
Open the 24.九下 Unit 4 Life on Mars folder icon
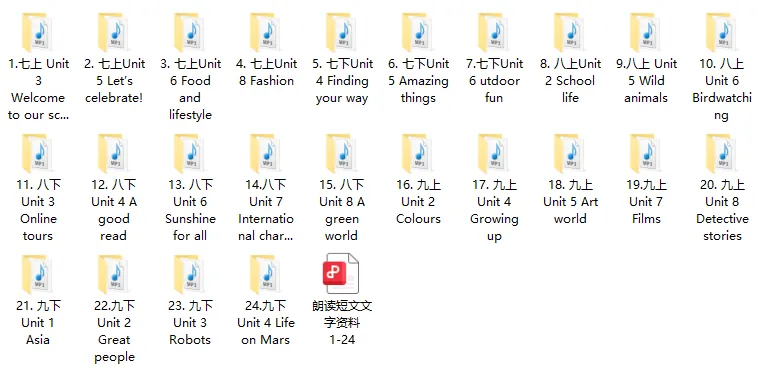[x=266, y=275]
